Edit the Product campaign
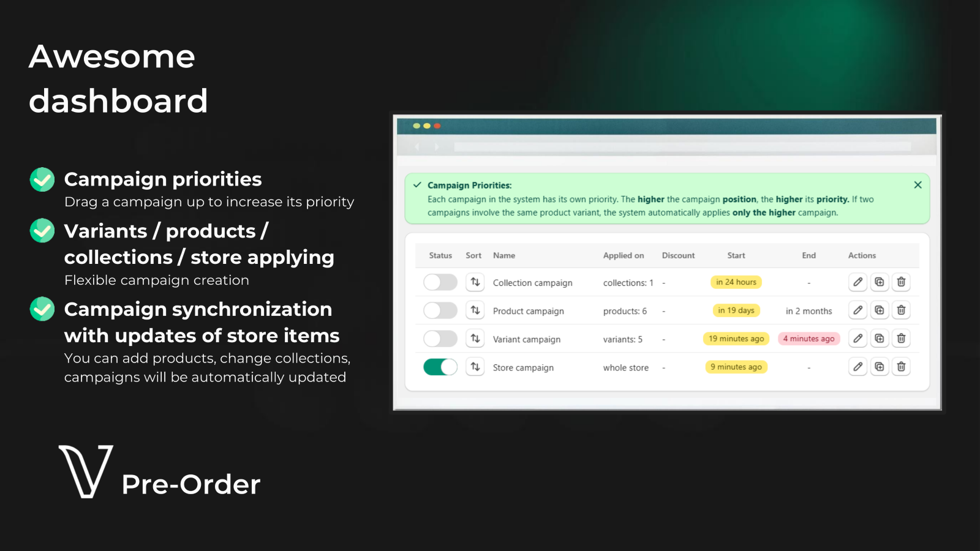The width and height of the screenshot is (980, 551). pyautogui.click(x=858, y=310)
